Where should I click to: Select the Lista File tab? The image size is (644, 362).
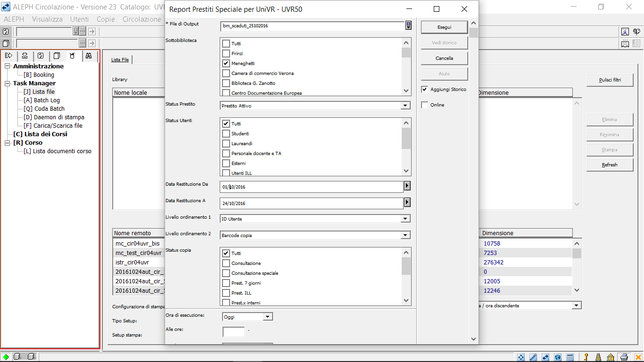tap(120, 59)
